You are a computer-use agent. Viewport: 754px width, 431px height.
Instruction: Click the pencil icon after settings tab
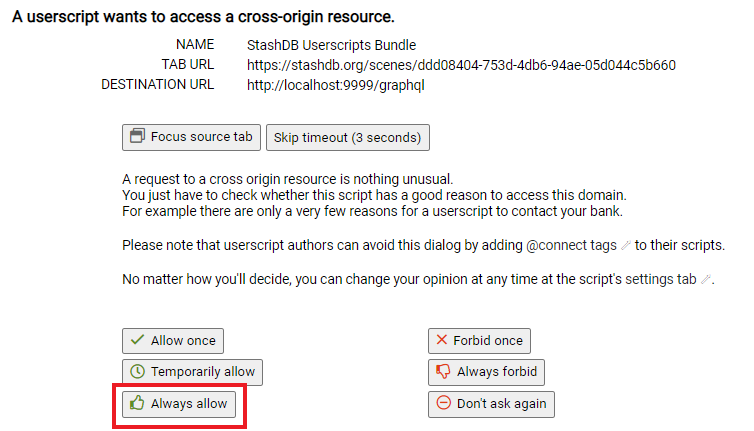tap(705, 279)
